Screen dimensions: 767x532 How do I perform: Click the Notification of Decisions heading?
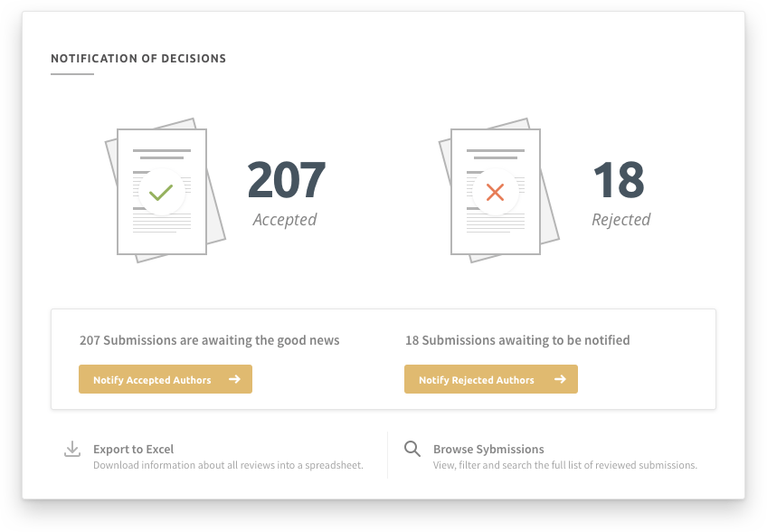pyautogui.click(x=138, y=59)
